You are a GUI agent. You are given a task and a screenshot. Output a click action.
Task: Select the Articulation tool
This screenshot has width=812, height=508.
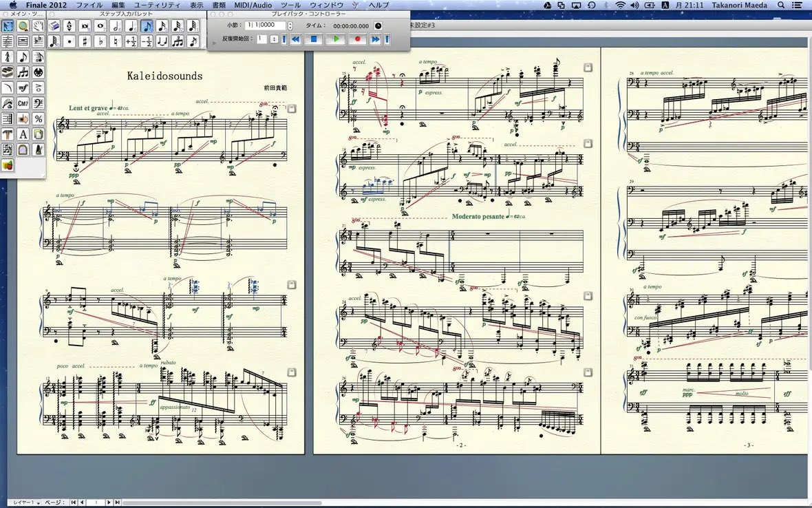pyautogui.click(x=39, y=87)
